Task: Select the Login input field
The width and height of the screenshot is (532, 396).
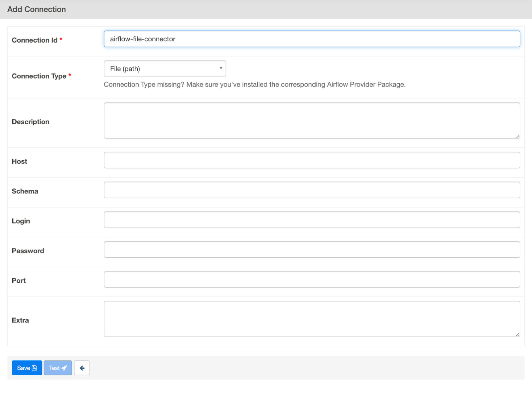Action: (312, 219)
